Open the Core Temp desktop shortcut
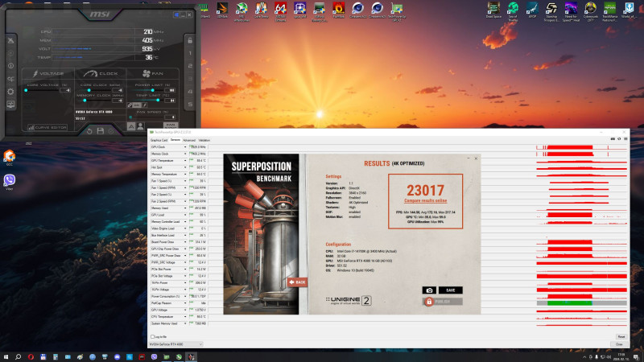This screenshot has width=644, height=362. 261,11
